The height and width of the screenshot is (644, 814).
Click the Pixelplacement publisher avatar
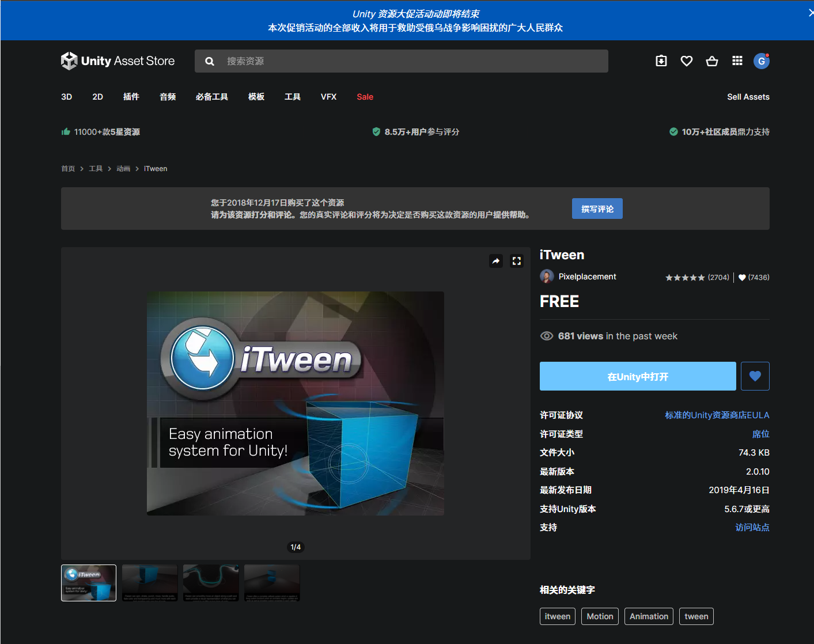[547, 276]
